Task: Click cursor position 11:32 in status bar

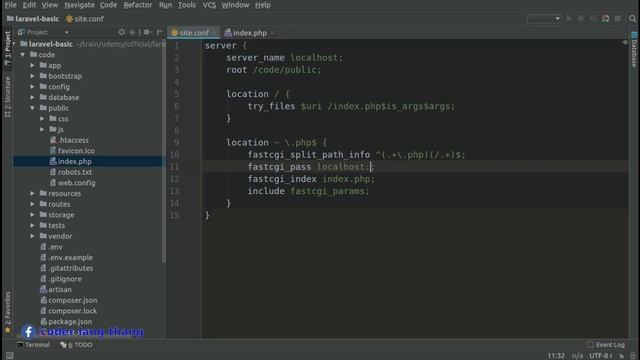Action: pos(556,356)
